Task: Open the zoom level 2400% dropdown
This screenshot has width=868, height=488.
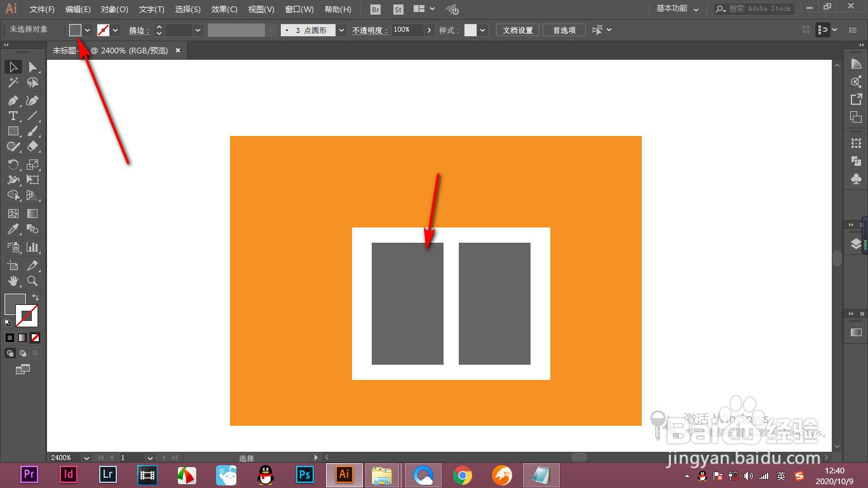Action: (87, 457)
